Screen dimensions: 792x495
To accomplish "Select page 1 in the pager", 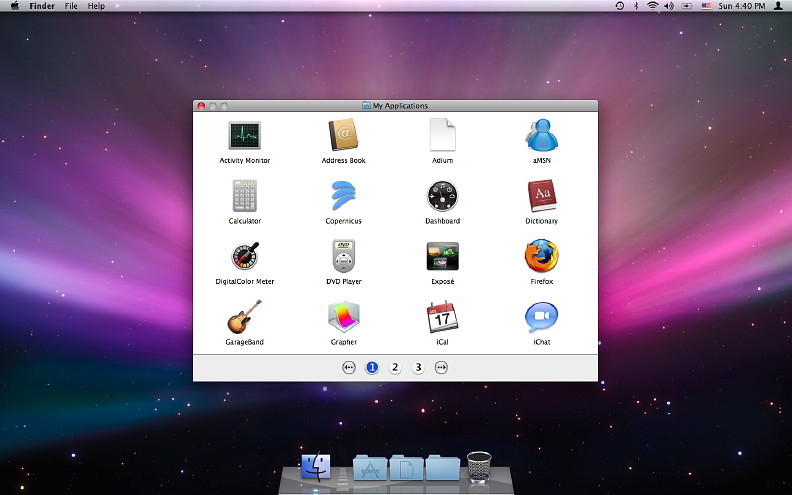I will coord(372,367).
